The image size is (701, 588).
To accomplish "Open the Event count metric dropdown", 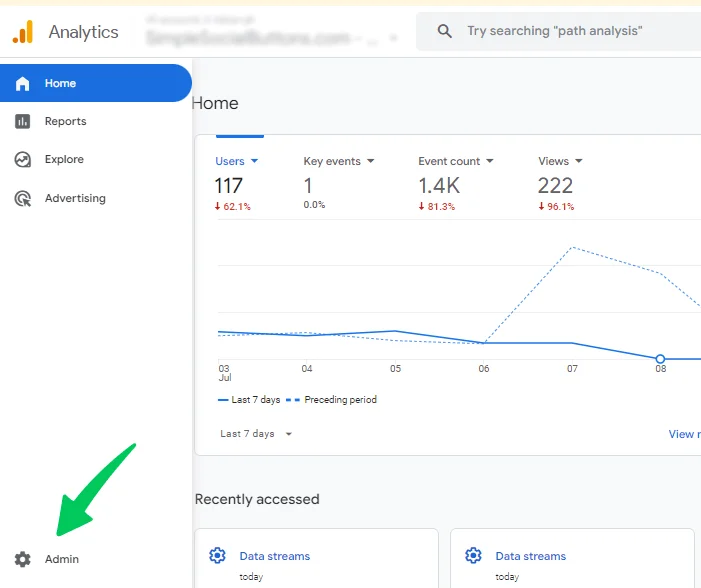I will pos(490,161).
